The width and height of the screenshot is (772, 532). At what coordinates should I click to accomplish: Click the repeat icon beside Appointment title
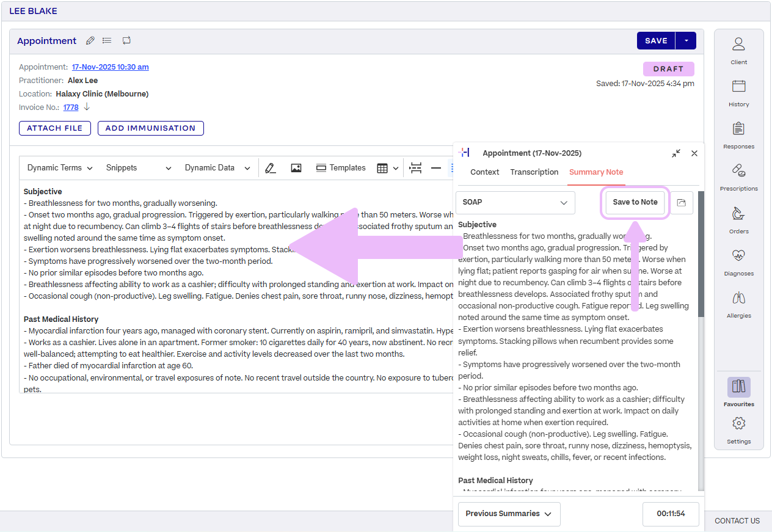tap(126, 41)
